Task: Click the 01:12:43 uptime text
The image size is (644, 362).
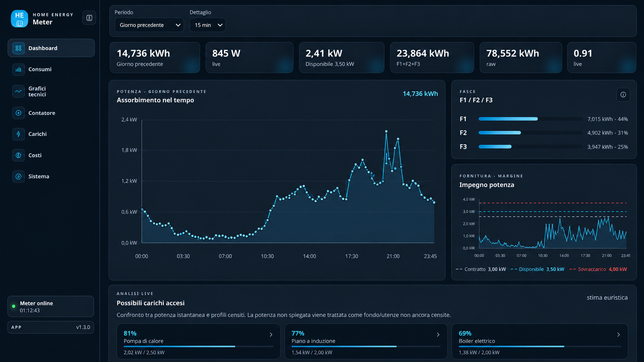Action: pos(30,310)
